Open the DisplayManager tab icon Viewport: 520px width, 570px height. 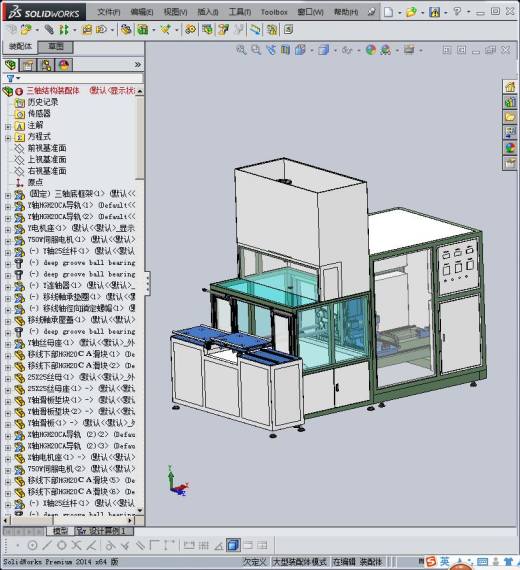[x=64, y=65]
